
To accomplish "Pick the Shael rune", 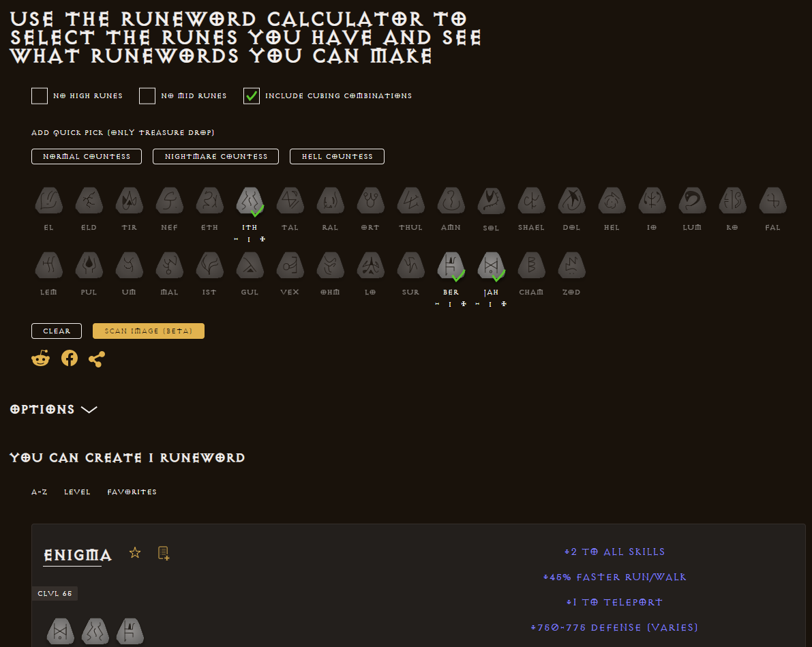I will [531, 201].
